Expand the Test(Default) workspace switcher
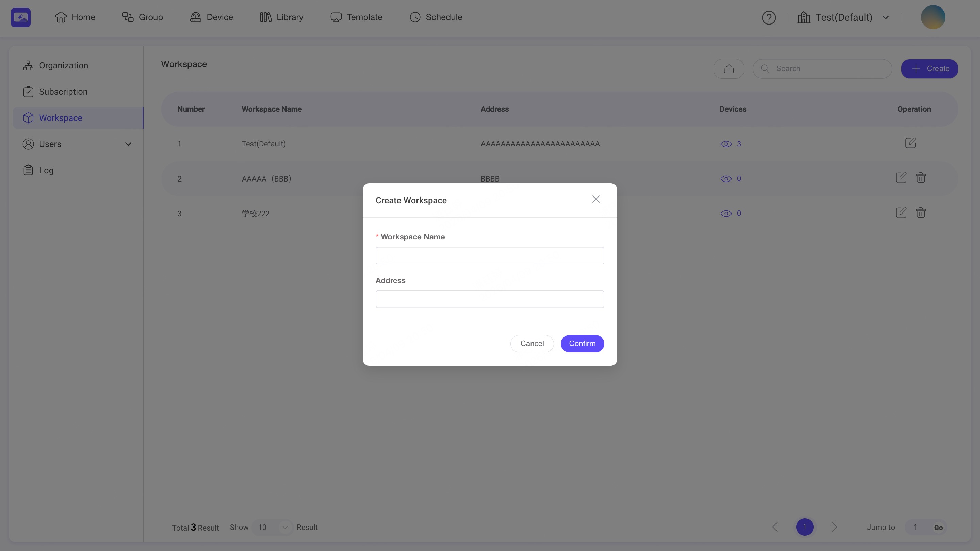 (843, 17)
